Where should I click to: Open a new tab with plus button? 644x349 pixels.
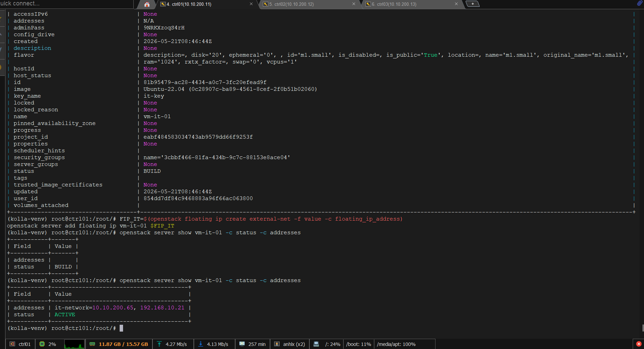473,4
